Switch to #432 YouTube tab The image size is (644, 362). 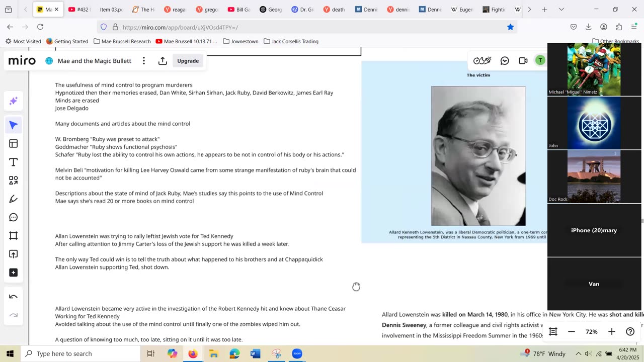[78, 10]
